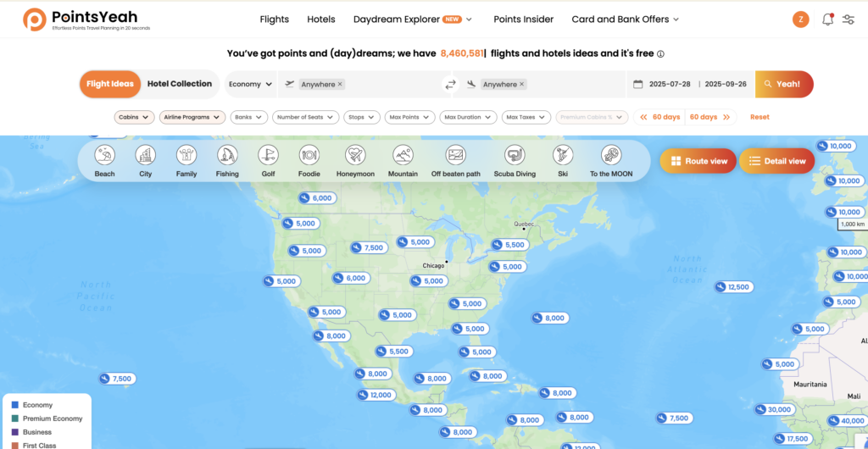868x449 pixels.
Task: Click the Yeah! search button
Action: [x=784, y=84]
